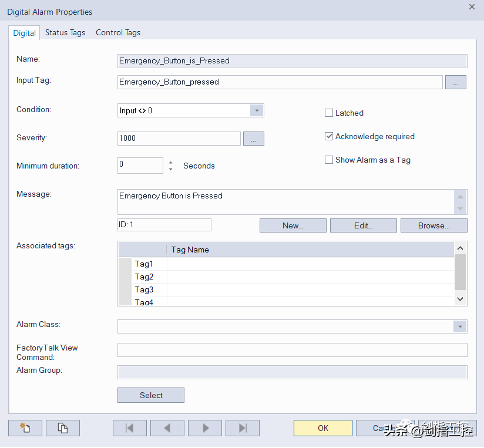Click the FactoryTalk View Command field

(292, 350)
